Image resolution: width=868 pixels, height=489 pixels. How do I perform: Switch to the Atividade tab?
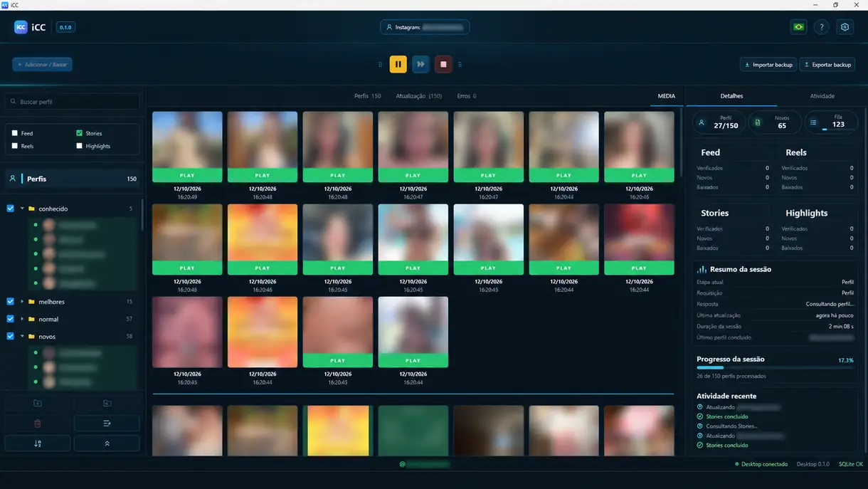pyautogui.click(x=822, y=96)
